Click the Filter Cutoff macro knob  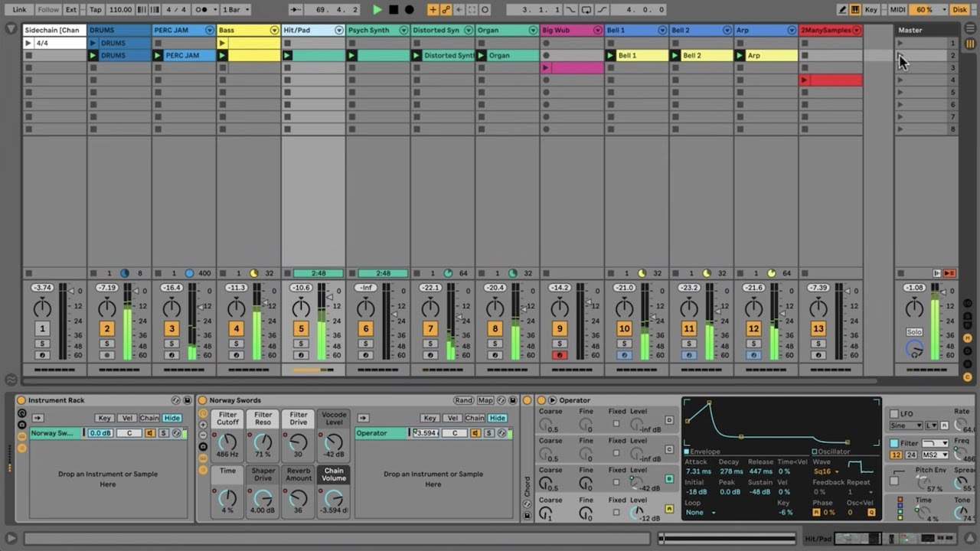coord(227,442)
